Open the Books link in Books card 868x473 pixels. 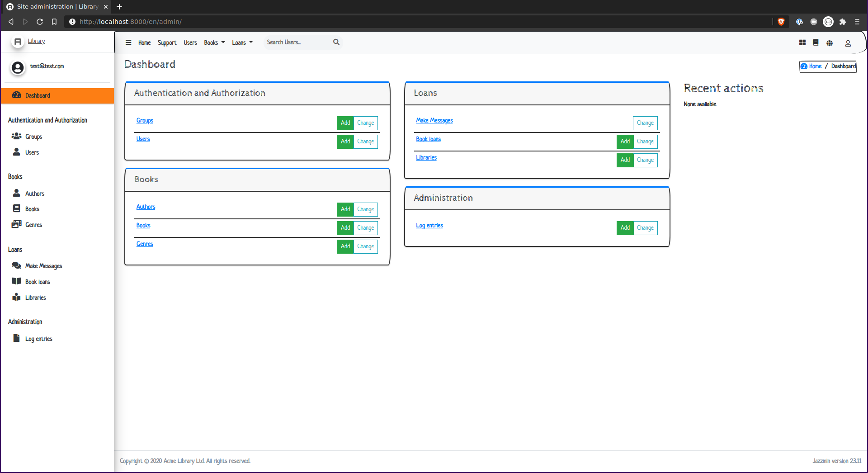[x=143, y=225]
